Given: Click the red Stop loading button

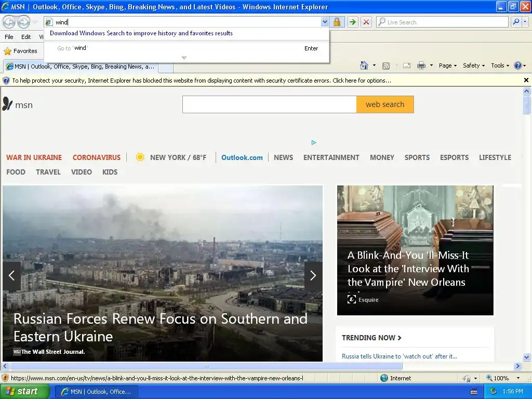Looking at the screenshot, I should (x=366, y=22).
